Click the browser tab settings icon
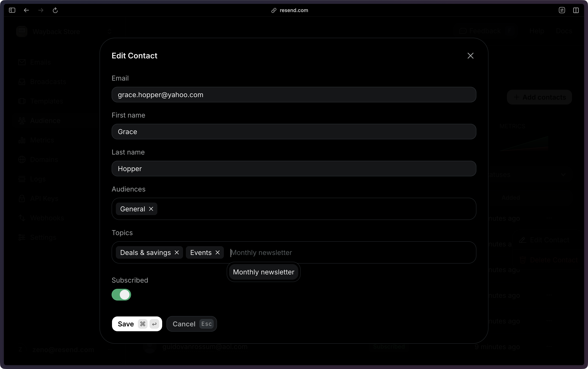Viewport: 588px width, 369px height. pos(562,10)
